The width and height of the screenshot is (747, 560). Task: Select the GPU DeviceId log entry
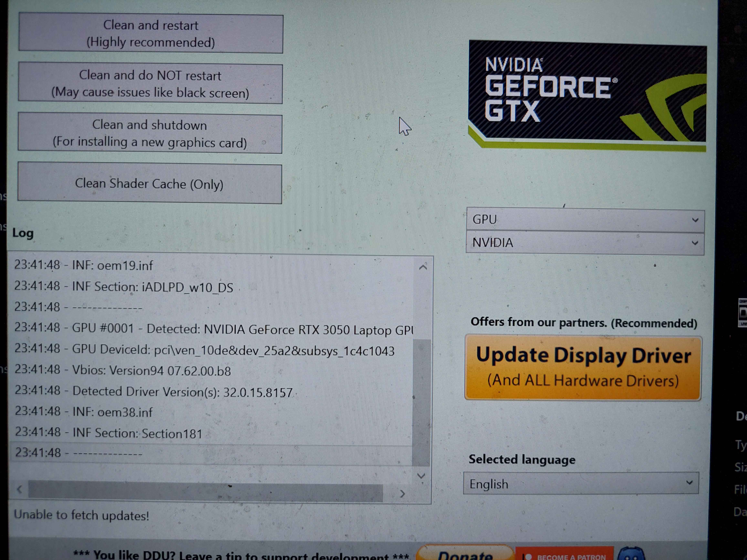pyautogui.click(x=204, y=350)
